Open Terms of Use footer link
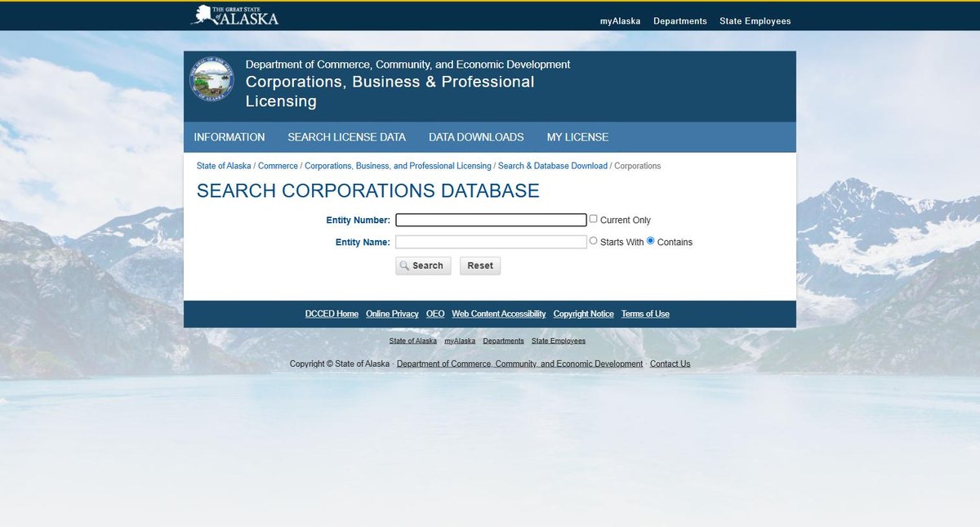 (x=645, y=314)
